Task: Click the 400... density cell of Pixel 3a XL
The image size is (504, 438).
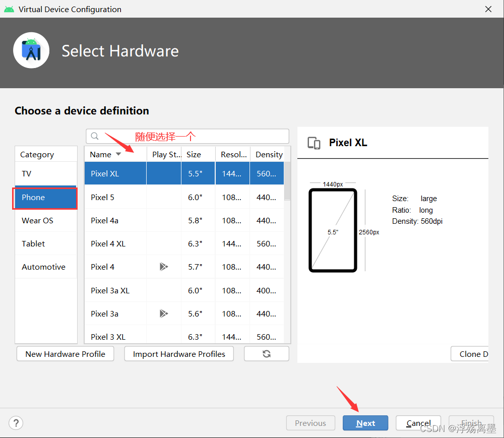Action: click(x=266, y=290)
